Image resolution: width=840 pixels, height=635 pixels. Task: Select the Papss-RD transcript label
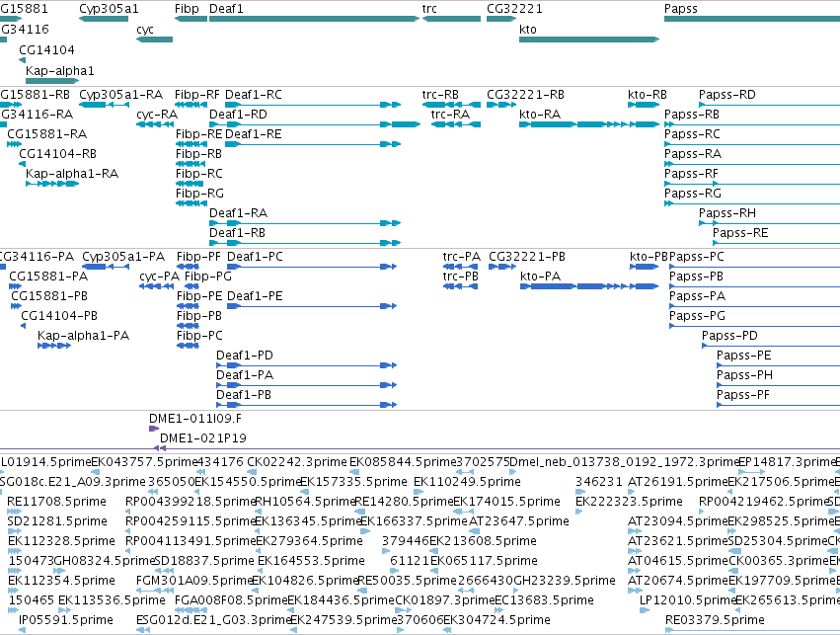pos(726,95)
